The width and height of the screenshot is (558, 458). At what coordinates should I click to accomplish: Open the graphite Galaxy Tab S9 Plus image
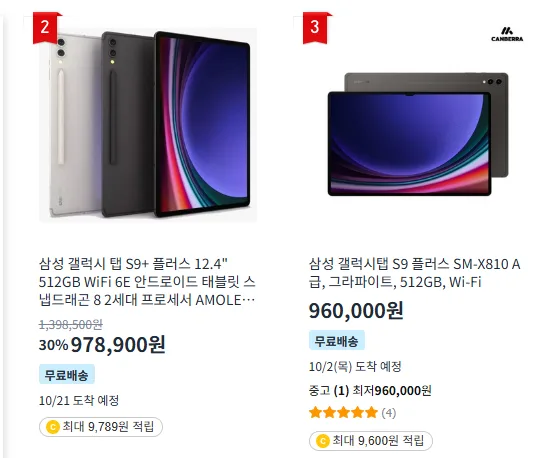[x=418, y=134]
